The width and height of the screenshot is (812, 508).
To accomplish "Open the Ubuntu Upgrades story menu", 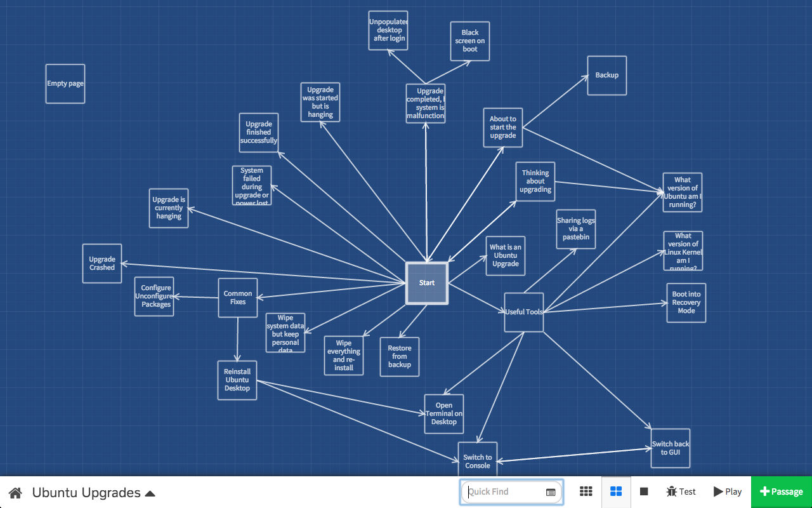I will [94, 493].
